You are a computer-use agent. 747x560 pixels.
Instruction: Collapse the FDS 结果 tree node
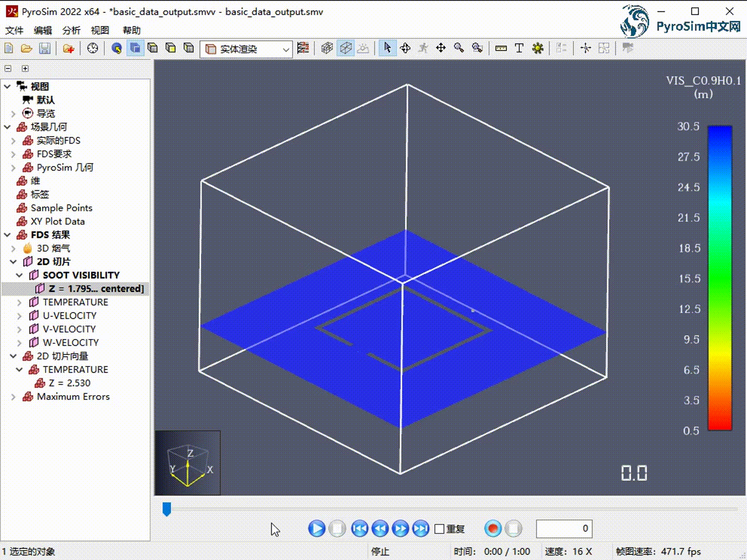click(x=7, y=235)
